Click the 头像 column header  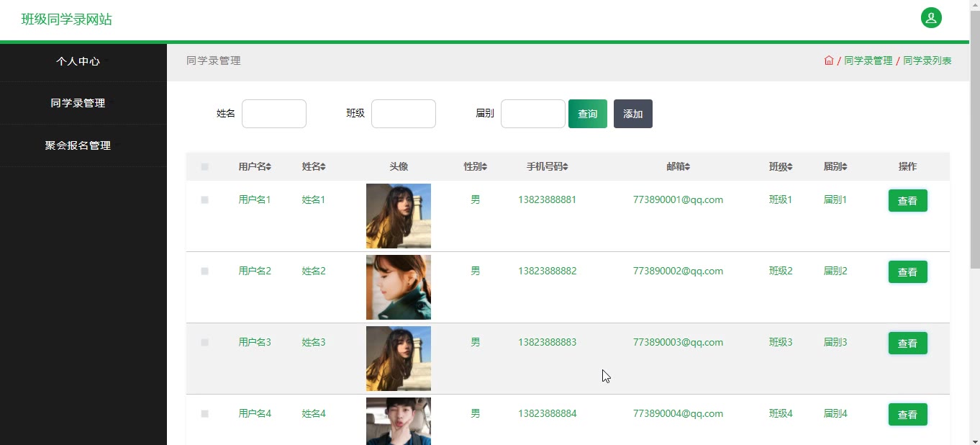click(399, 167)
